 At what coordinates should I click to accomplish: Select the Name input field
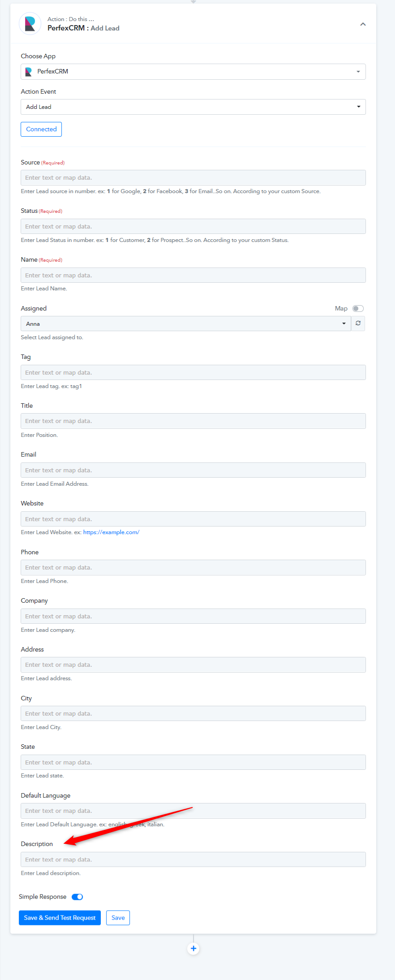click(x=193, y=276)
